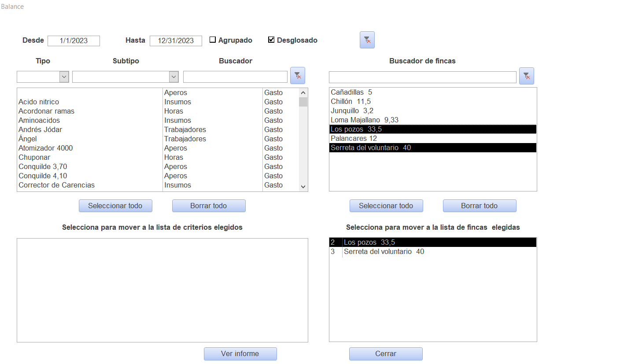Viewport: 620px width, 364px height.
Task: Select the Acido nitrico row
Action: coord(158,102)
